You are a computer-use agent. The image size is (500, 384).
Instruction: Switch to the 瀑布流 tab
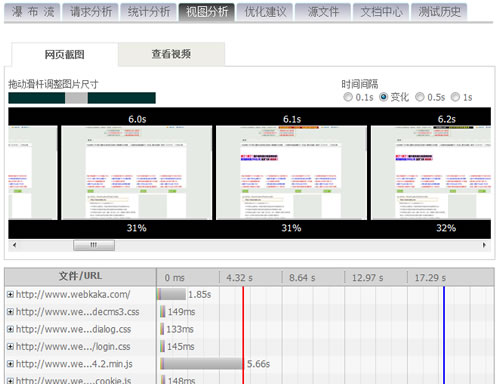[32, 12]
